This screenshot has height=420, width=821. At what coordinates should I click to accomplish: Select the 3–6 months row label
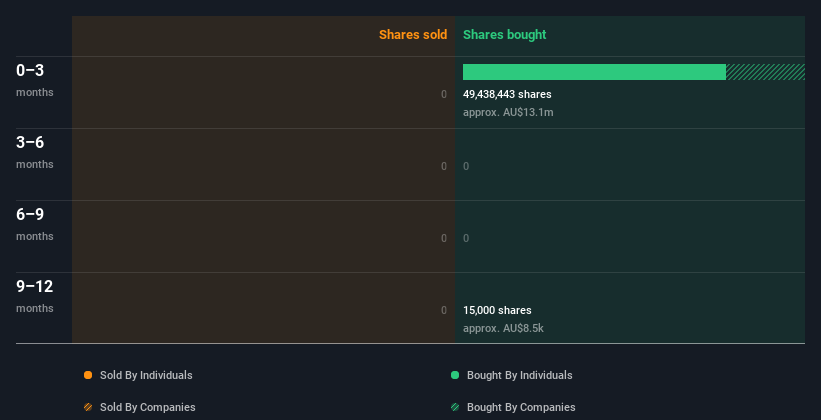(35, 152)
